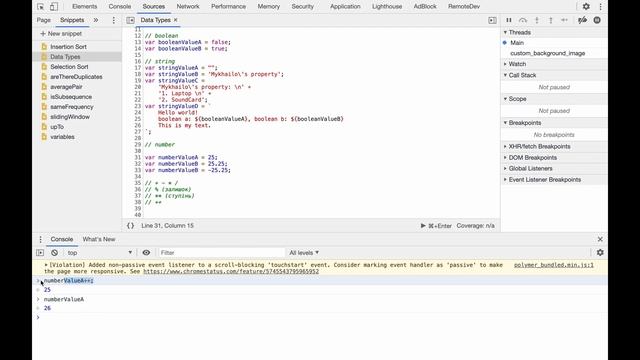The height and width of the screenshot is (360, 640).
Task: Create a New snippet
Action: [61, 34]
